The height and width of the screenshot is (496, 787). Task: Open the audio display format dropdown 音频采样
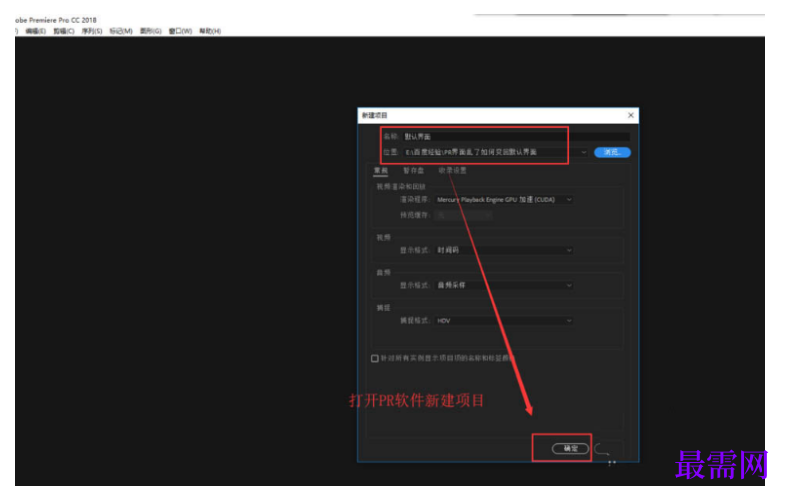coord(504,285)
